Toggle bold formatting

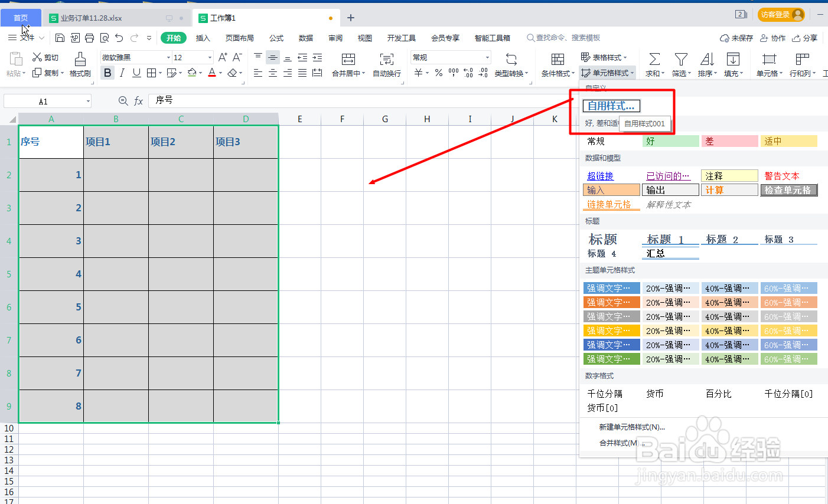pyautogui.click(x=107, y=73)
